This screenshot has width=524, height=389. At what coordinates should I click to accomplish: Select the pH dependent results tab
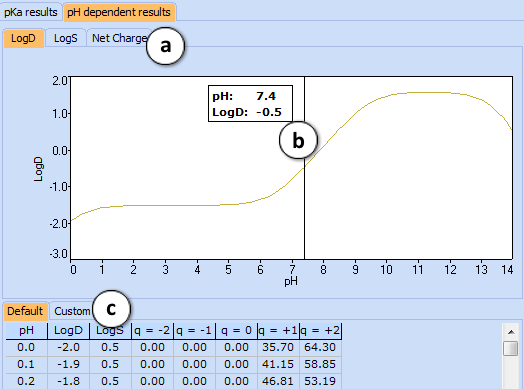(119, 12)
